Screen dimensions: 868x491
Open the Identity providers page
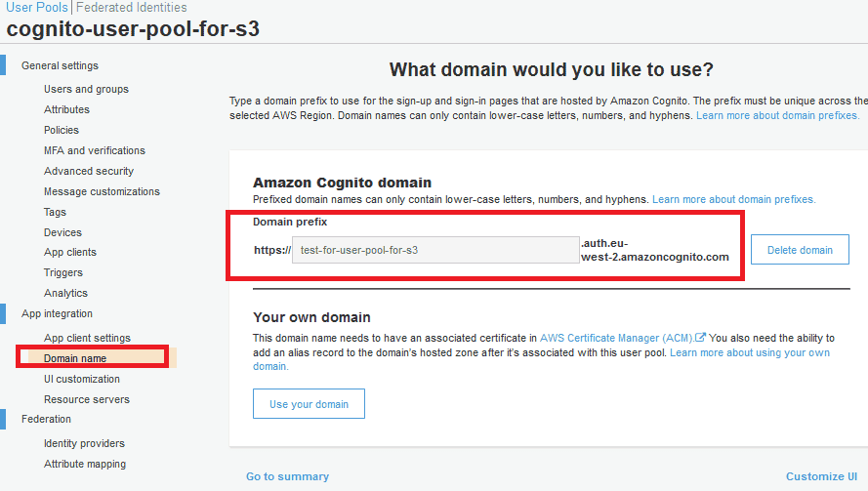click(x=84, y=444)
